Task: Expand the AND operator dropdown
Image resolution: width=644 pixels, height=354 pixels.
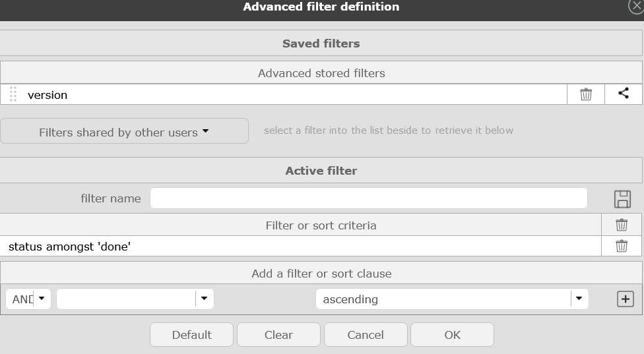Action: [x=42, y=299]
